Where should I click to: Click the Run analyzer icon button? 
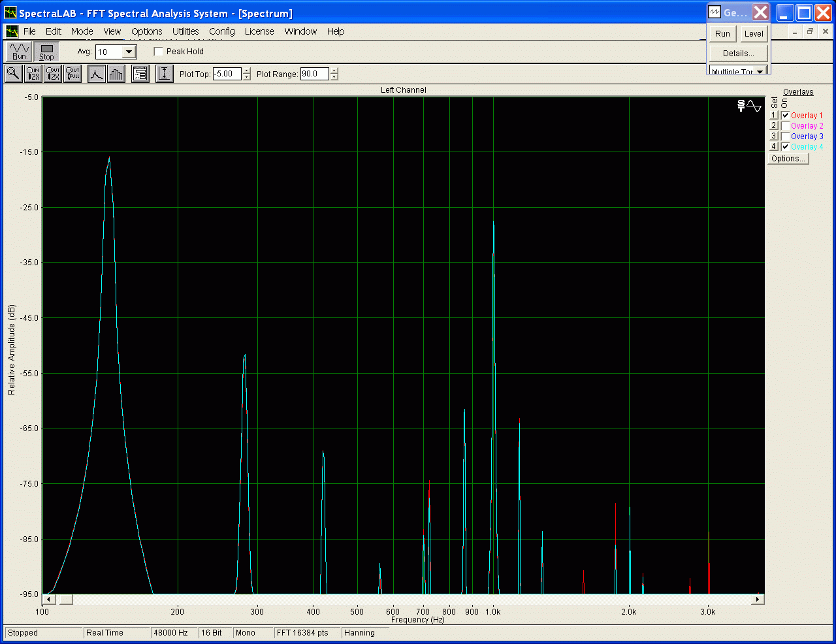tap(19, 52)
